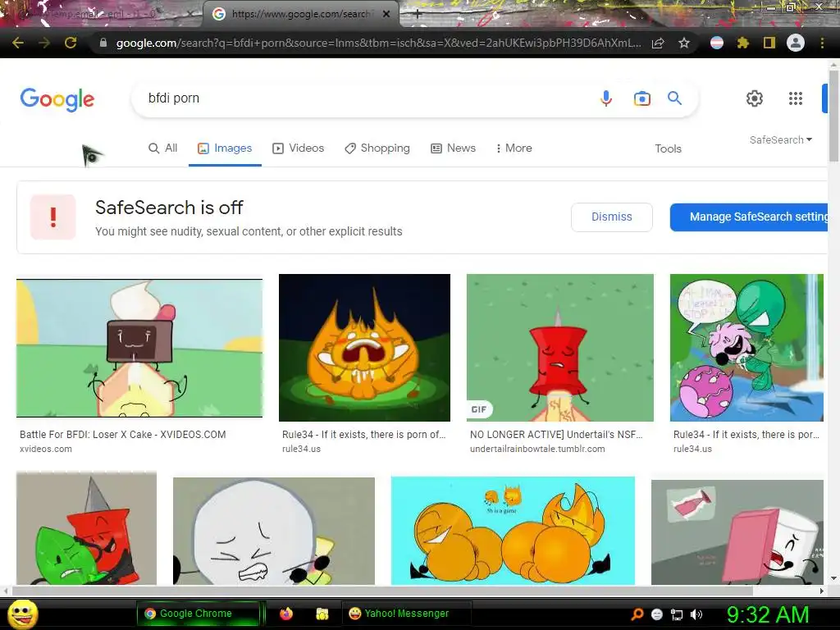This screenshot has width=840, height=630.
Task: Open the Extensions puzzle piece menu
Action: tap(742, 43)
